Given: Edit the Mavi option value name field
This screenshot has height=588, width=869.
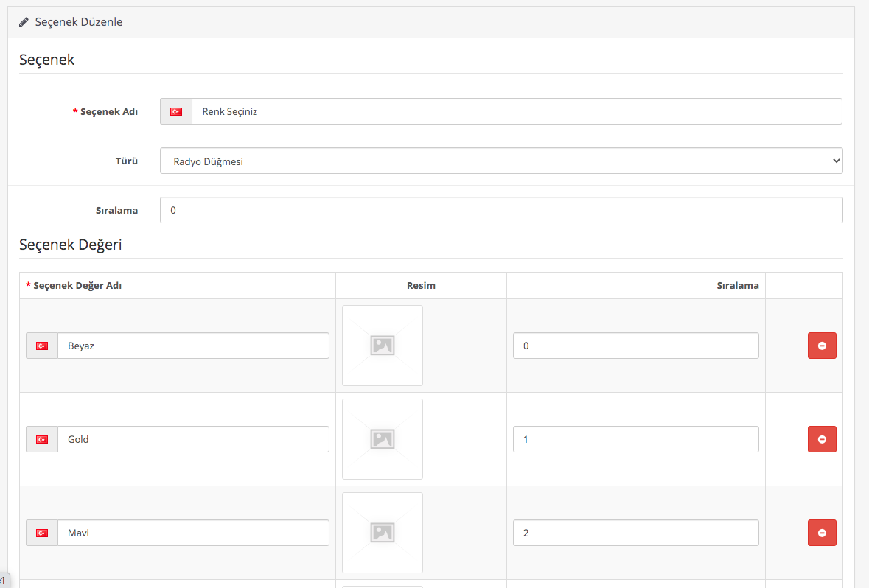Looking at the screenshot, I should (193, 533).
